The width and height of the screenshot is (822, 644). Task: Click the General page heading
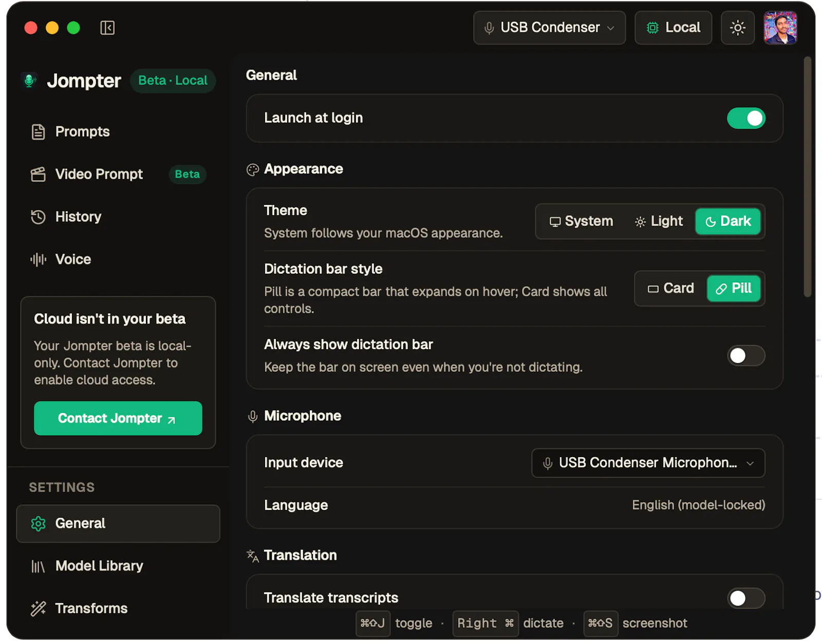coord(271,75)
